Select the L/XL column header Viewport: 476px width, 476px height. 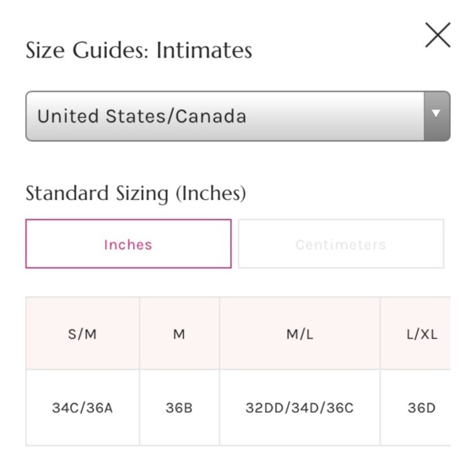pyautogui.click(x=421, y=334)
